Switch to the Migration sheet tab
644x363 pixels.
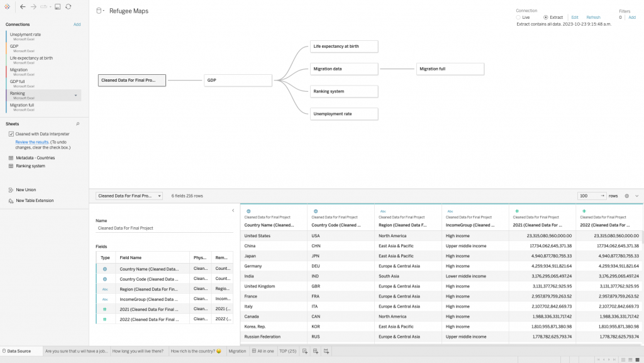coord(237,352)
